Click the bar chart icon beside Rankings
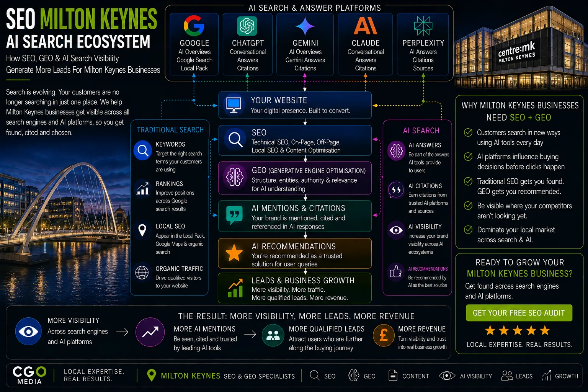588x392 pixels. point(142,189)
